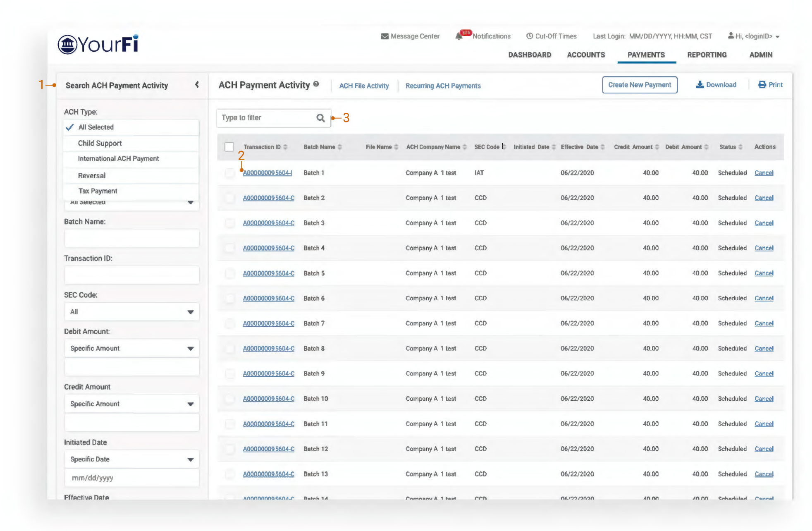The width and height of the screenshot is (812, 531).
Task: Sort by Transaction ID column arrows
Action: pos(285,147)
